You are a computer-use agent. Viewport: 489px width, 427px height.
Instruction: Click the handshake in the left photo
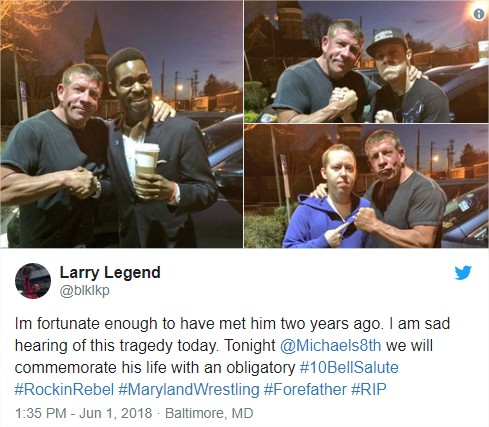[x=81, y=182]
